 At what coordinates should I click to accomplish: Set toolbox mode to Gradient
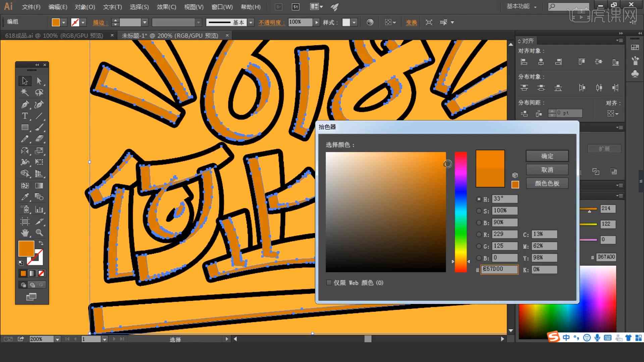(32, 274)
